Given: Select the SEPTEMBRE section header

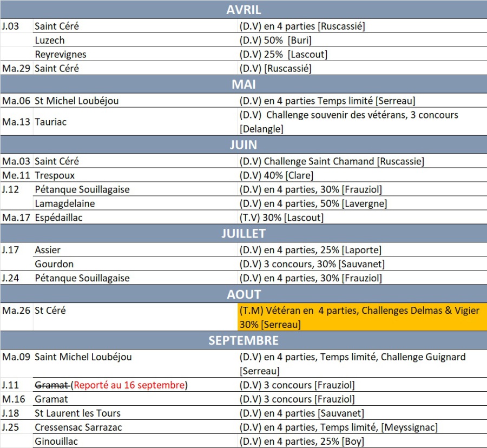Looking at the screenshot, I should coord(243,340).
